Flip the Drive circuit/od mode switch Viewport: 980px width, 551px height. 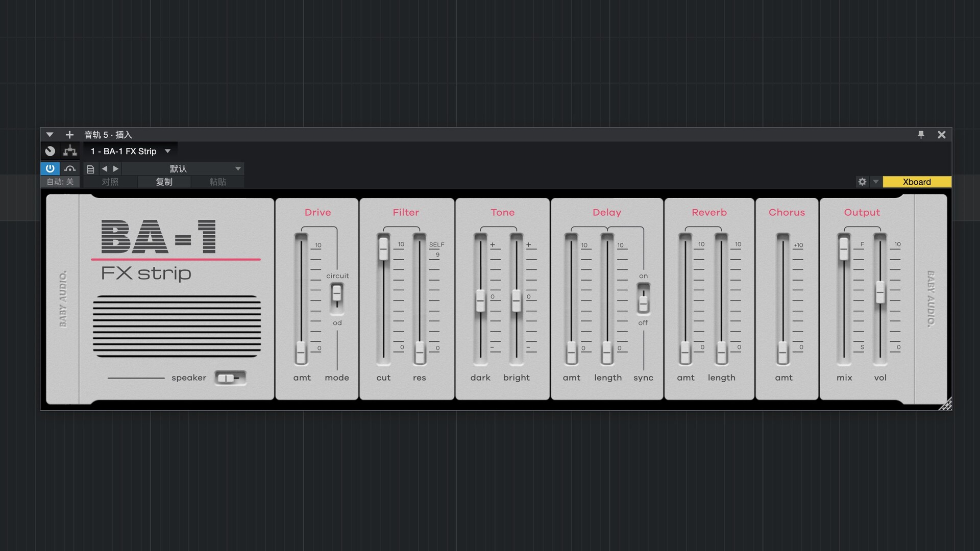337,298
